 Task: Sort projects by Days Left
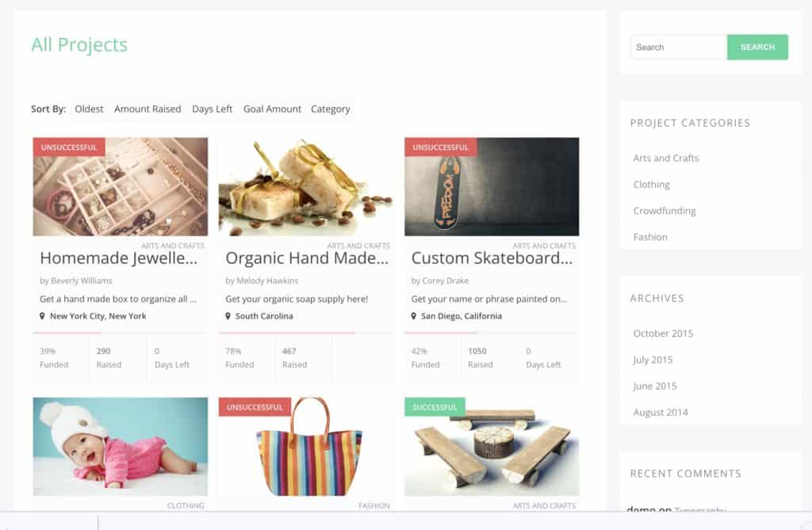coord(212,109)
